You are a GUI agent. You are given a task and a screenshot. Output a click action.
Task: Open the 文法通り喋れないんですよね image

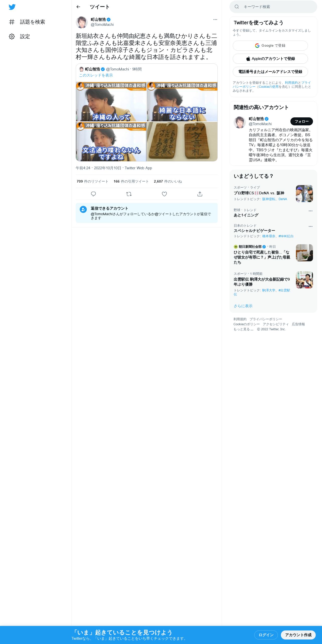pyautogui.click(x=111, y=141)
